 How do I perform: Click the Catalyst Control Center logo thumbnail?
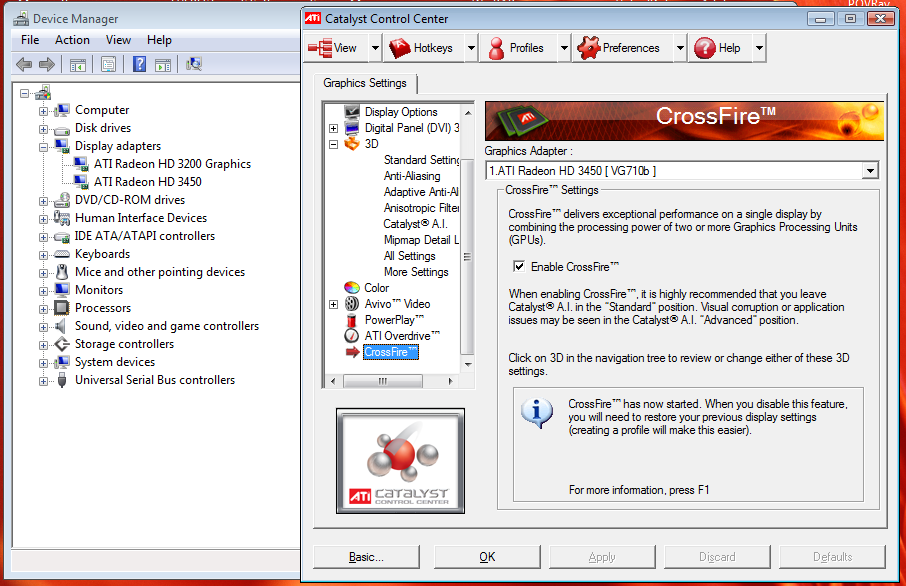pos(400,461)
